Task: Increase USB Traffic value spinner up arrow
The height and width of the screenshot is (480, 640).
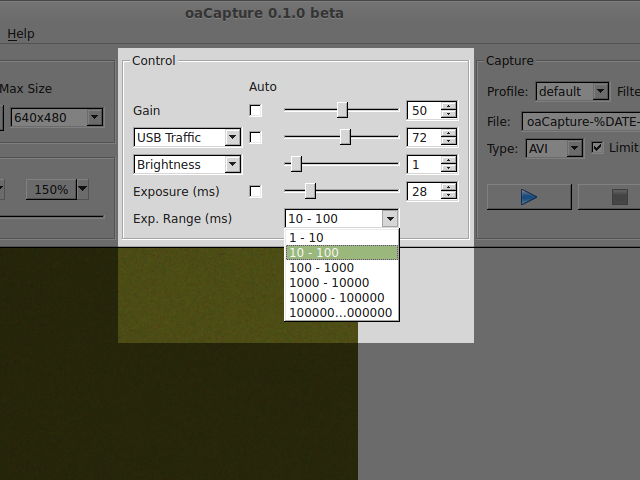Action: click(449, 133)
